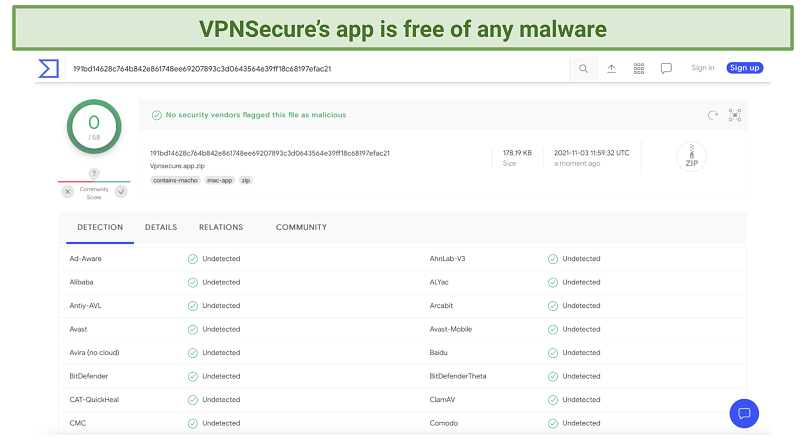Click the Arcabit undetected check icon
806x440 pixels.
(x=553, y=306)
